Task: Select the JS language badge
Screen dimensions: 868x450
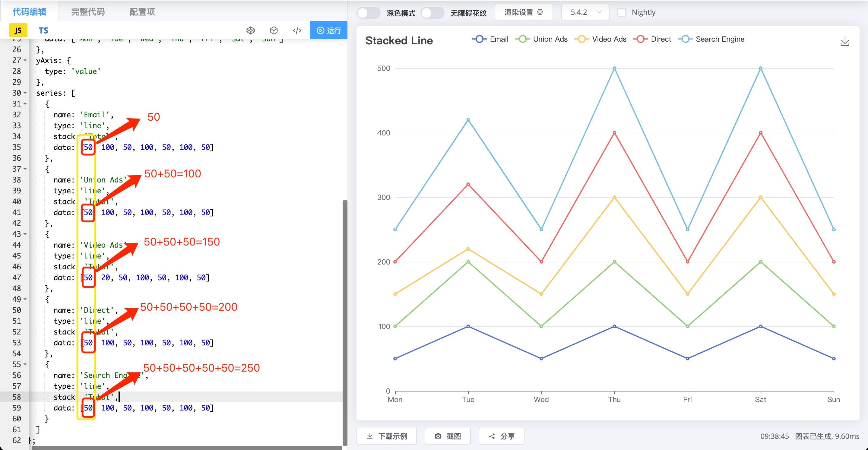Action: (18, 30)
